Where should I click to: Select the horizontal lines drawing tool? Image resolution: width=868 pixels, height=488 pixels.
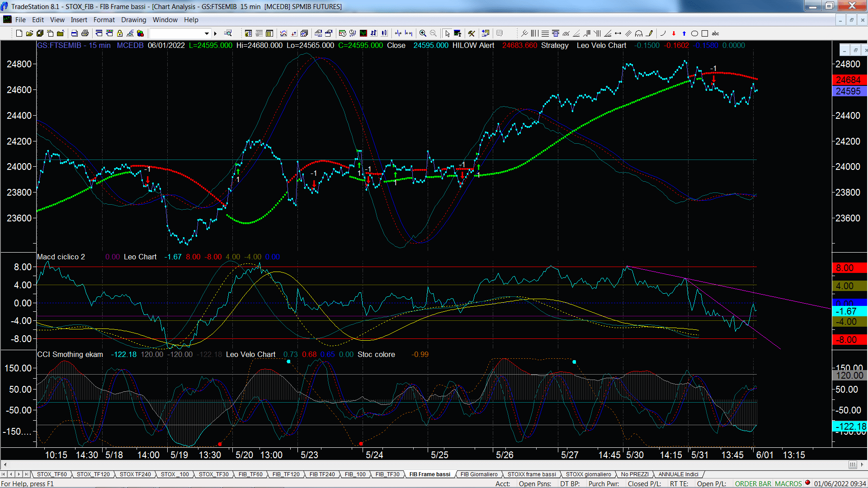coord(545,33)
